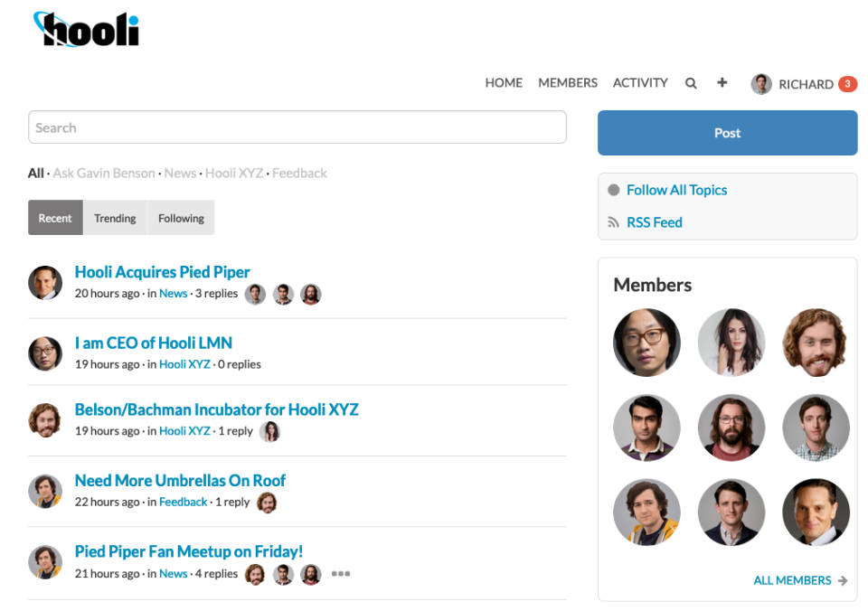Image resolution: width=868 pixels, height=611 pixels.
Task: Open notifications badge showing 3
Action: (x=847, y=84)
